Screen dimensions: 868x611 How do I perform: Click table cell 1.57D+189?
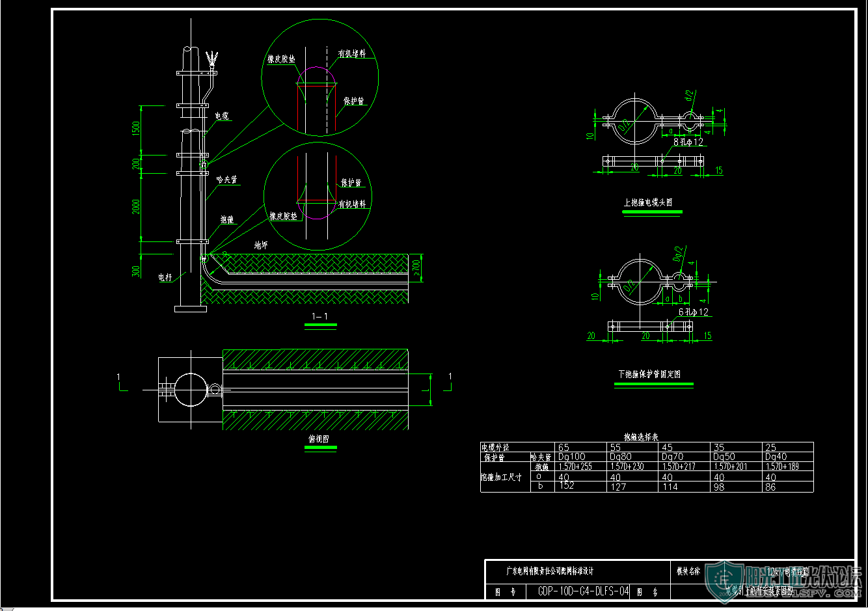782,467
